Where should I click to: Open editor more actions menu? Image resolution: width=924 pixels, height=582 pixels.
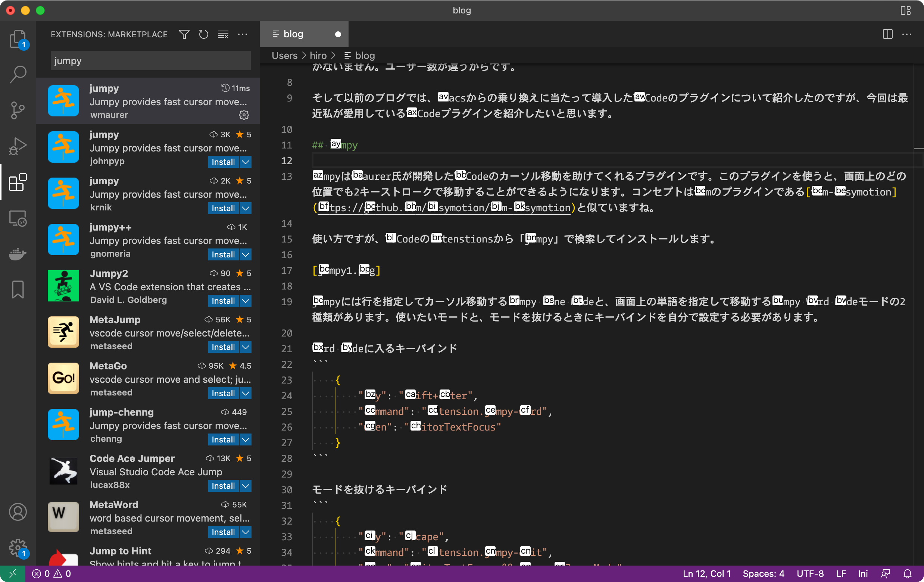[907, 34]
